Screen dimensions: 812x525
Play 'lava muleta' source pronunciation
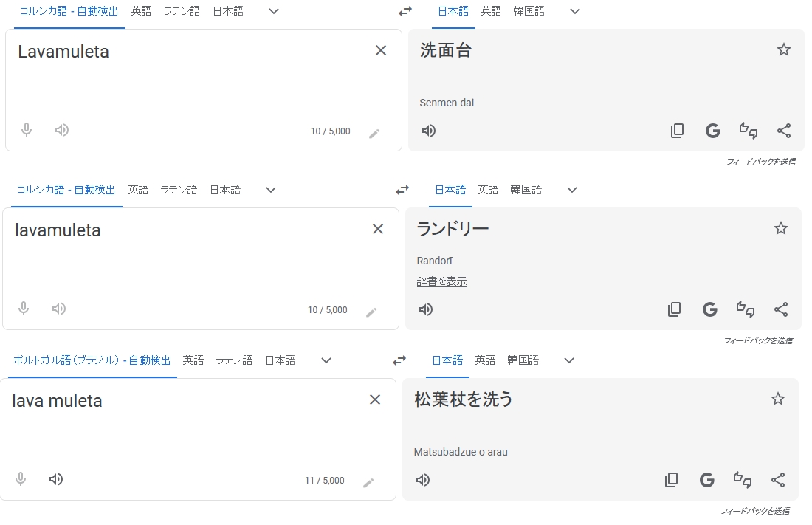(56, 479)
